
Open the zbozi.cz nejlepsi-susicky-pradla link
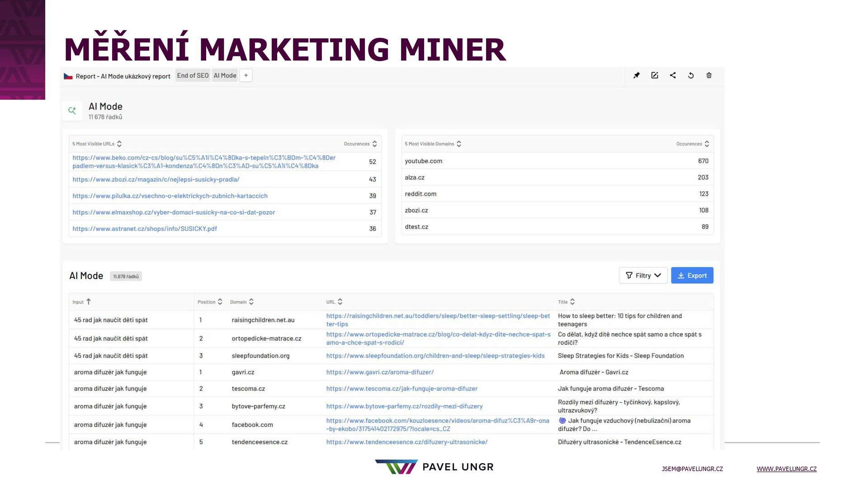point(156,179)
